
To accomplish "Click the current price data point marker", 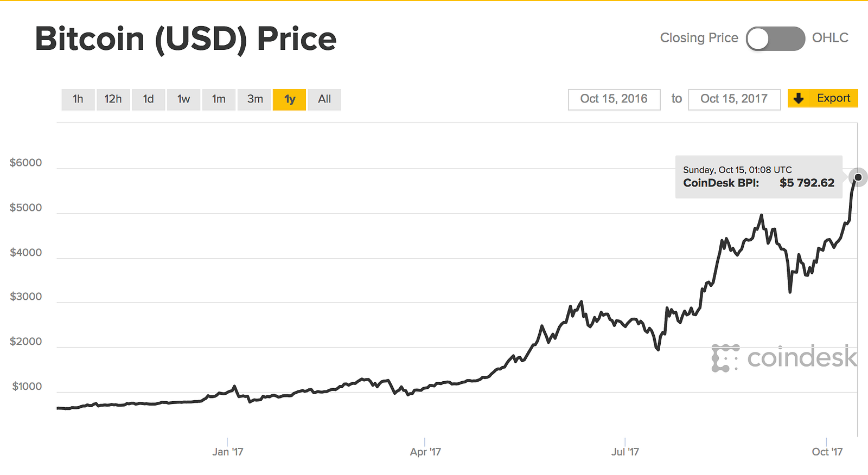I will [858, 177].
